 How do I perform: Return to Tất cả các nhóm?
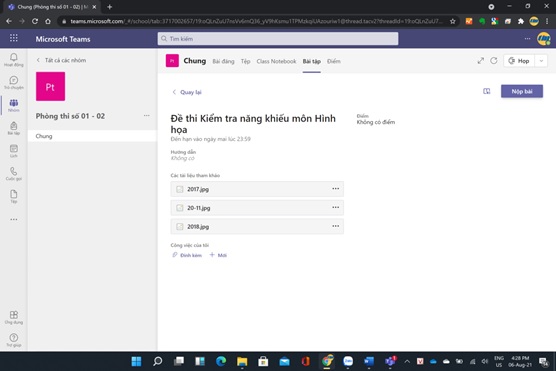tap(61, 60)
